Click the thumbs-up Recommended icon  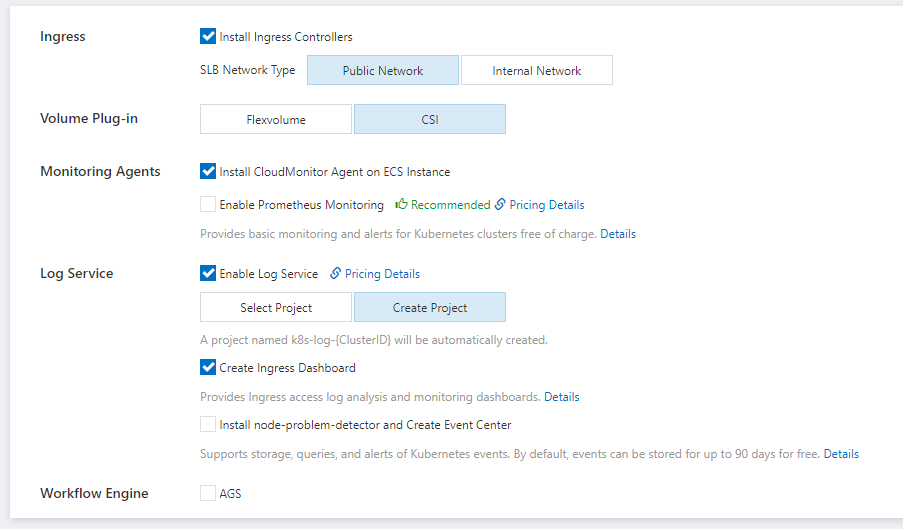401,204
